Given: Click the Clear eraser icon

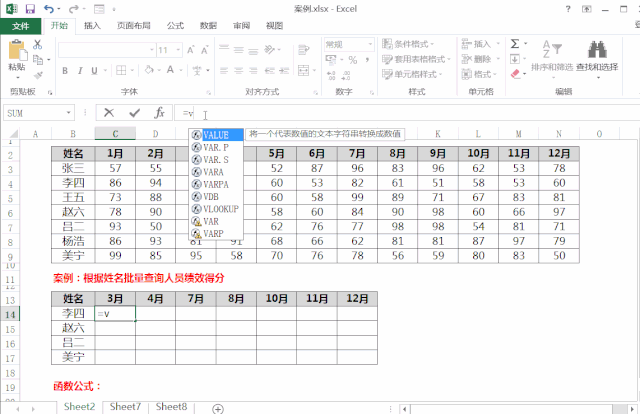Looking at the screenshot, I should [x=515, y=74].
